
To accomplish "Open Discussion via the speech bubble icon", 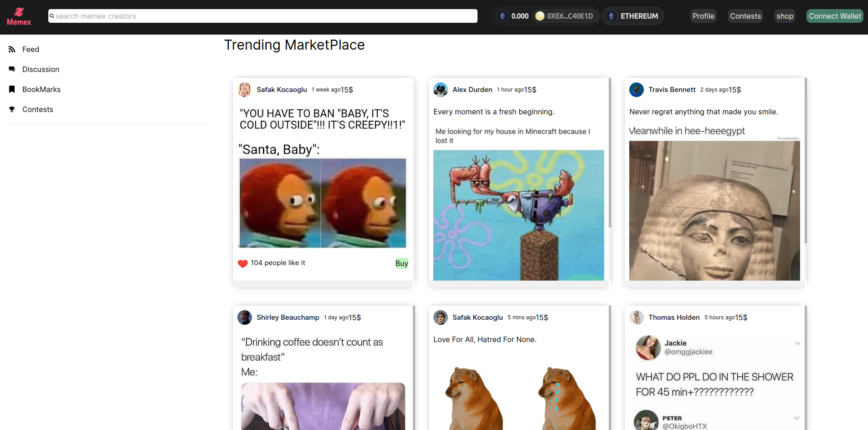I will tap(11, 69).
